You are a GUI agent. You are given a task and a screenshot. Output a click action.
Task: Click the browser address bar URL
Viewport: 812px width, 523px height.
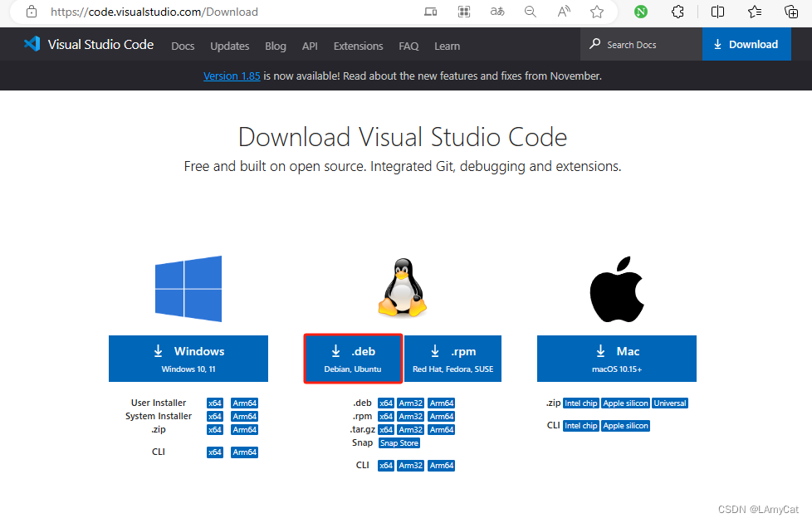154,12
